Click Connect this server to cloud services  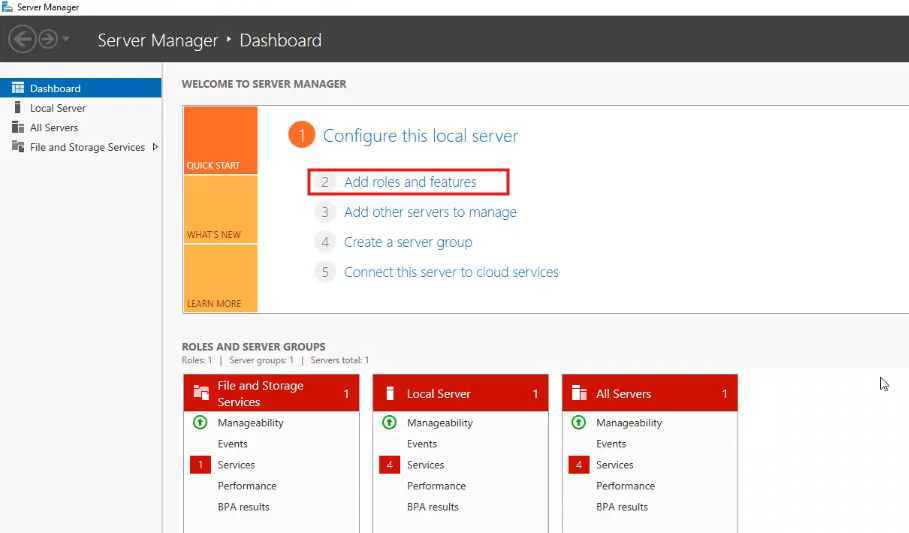pyautogui.click(x=451, y=272)
